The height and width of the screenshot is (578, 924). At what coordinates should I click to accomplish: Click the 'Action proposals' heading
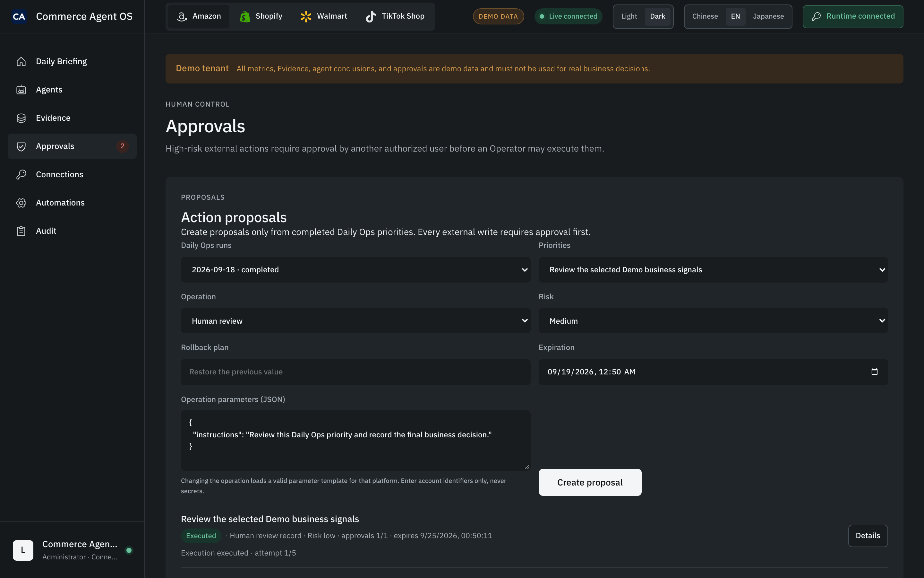[x=234, y=217]
